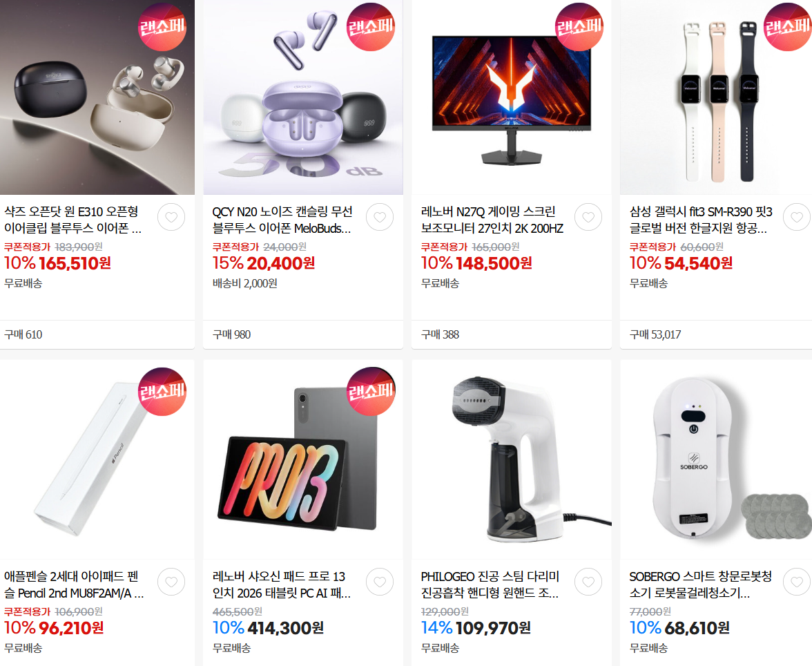The width and height of the screenshot is (812, 666).
Task: Open the handheld steam iron product image
Action: [x=512, y=459]
